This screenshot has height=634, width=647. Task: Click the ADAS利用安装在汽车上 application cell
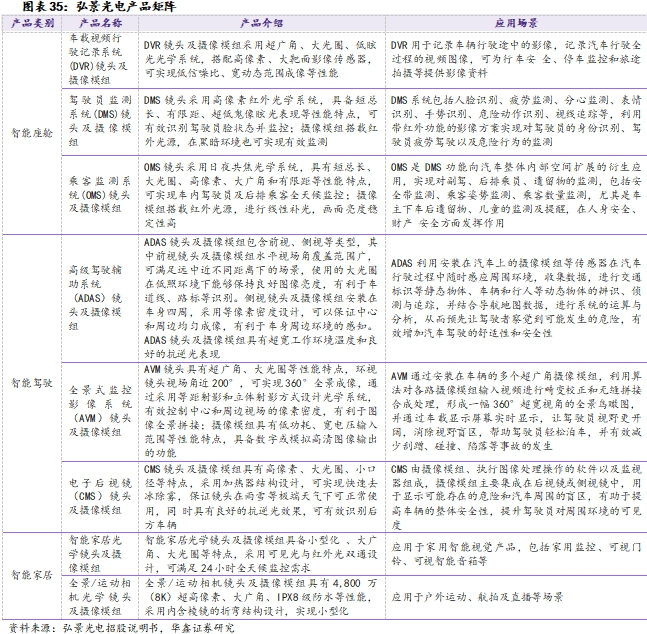coord(516,298)
